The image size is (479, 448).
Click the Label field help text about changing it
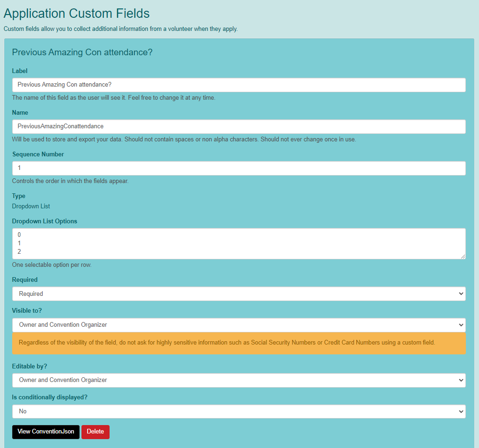tap(114, 98)
